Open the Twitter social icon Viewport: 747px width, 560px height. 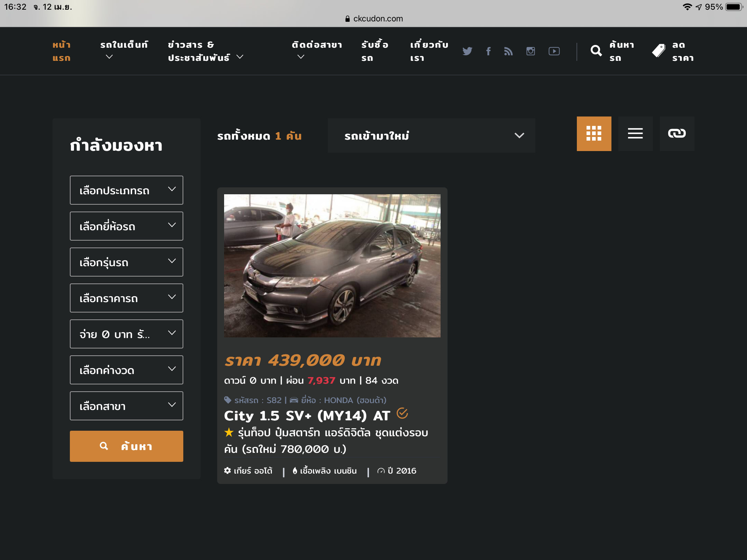467,51
